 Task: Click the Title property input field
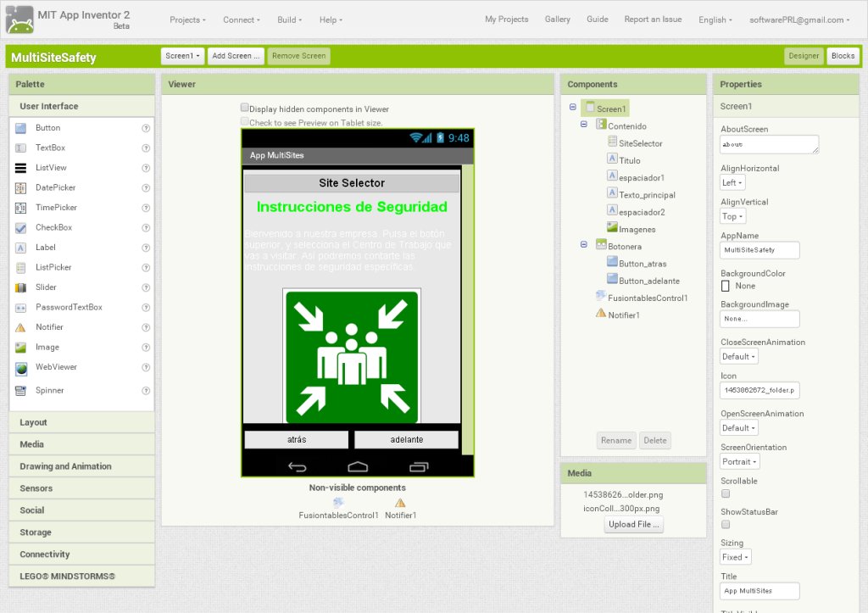[759, 591]
